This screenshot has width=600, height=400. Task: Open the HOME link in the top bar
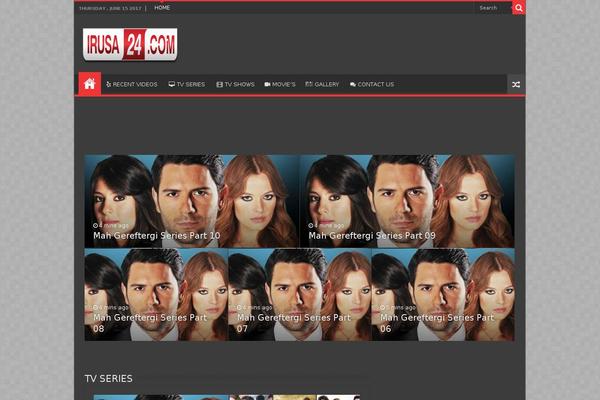pyautogui.click(x=162, y=8)
